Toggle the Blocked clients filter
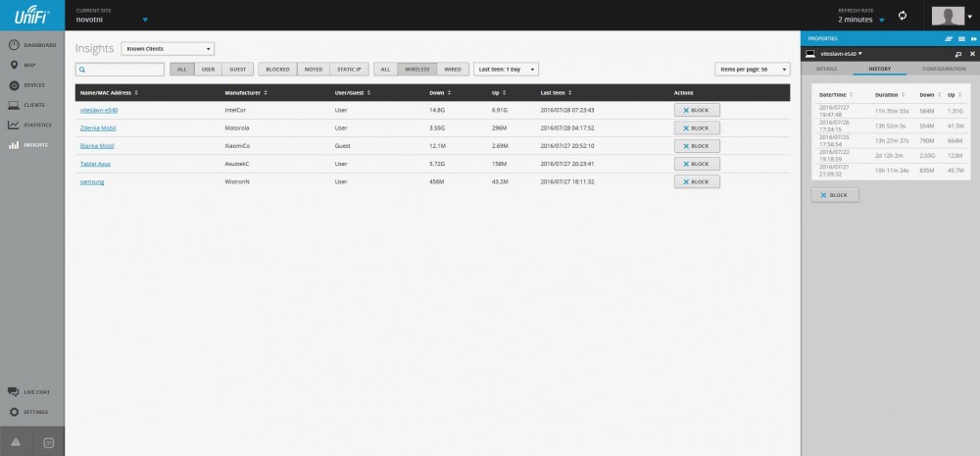The height and width of the screenshot is (456, 980). [x=277, y=70]
